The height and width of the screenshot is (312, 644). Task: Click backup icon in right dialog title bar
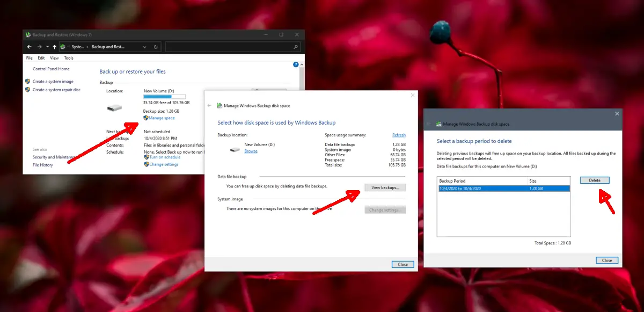click(438, 124)
